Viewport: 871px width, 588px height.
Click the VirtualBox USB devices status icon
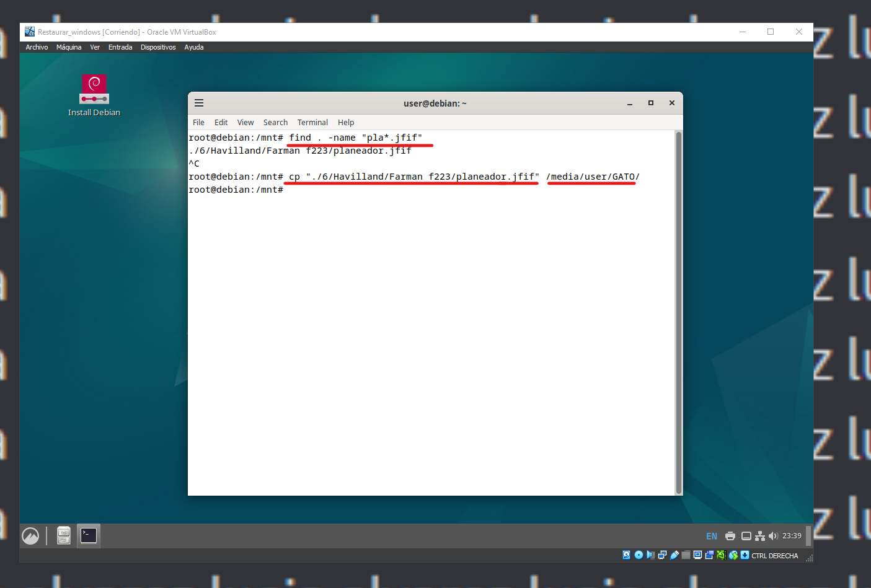(x=674, y=555)
